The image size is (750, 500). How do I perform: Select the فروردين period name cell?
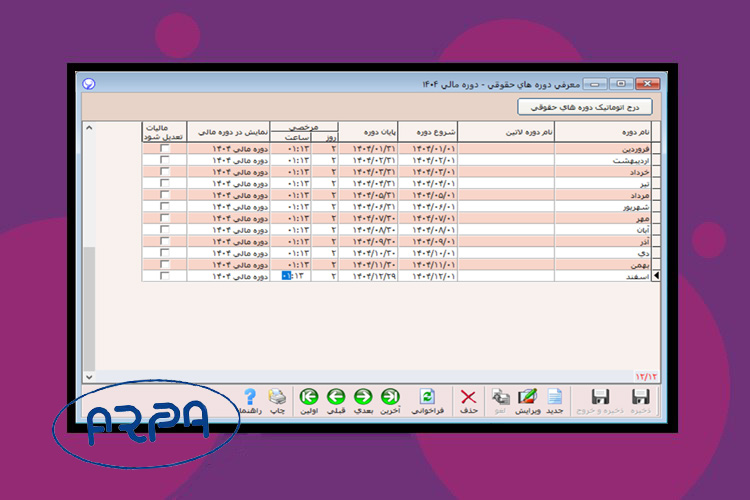point(603,148)
